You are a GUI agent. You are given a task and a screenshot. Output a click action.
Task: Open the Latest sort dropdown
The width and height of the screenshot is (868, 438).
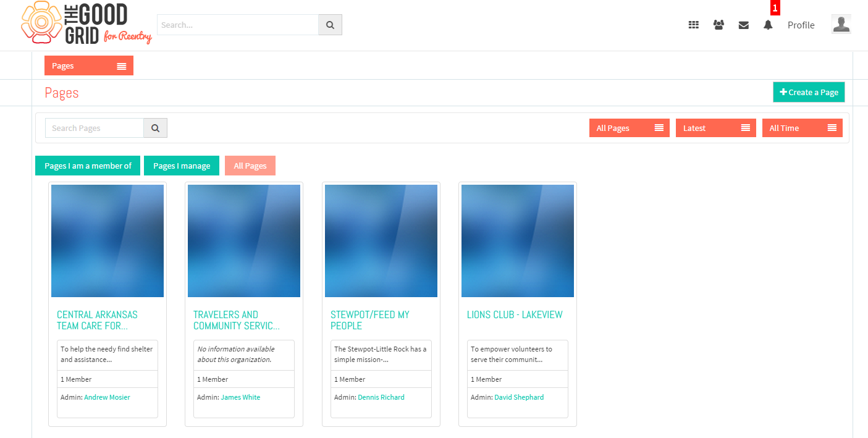(716, 128)
